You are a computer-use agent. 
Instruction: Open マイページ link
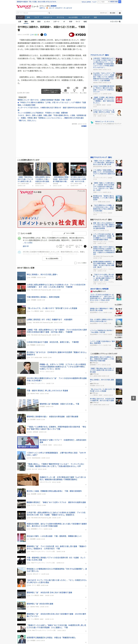103,13
